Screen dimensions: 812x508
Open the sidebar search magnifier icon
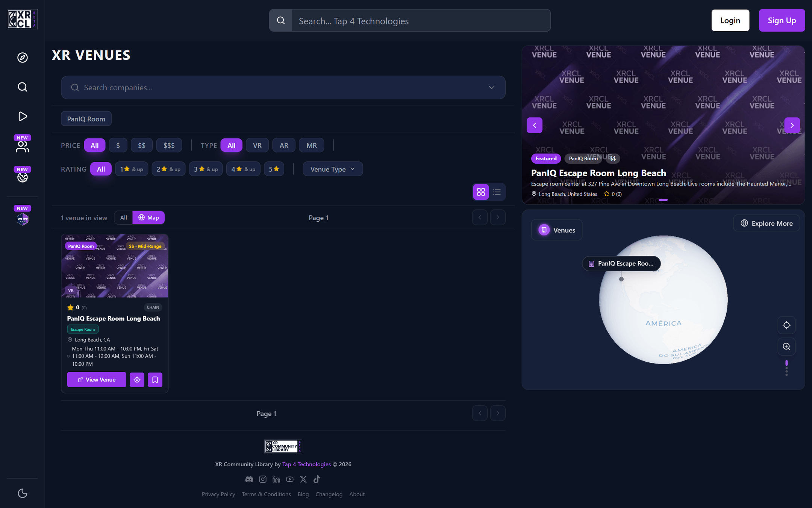click(x=23, y=87)
